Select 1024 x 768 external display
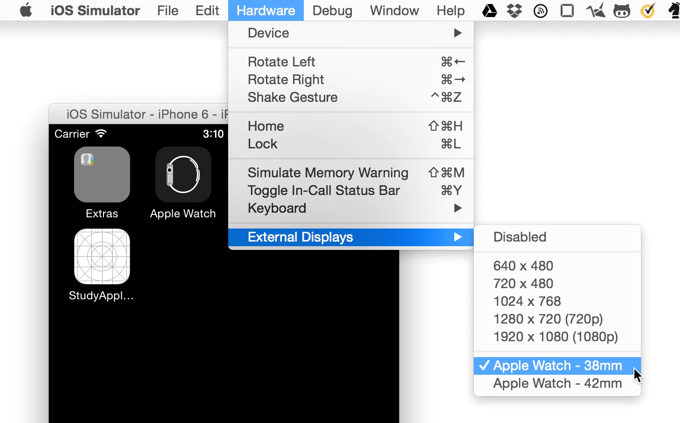680x423 pixels. coord(557,301)
